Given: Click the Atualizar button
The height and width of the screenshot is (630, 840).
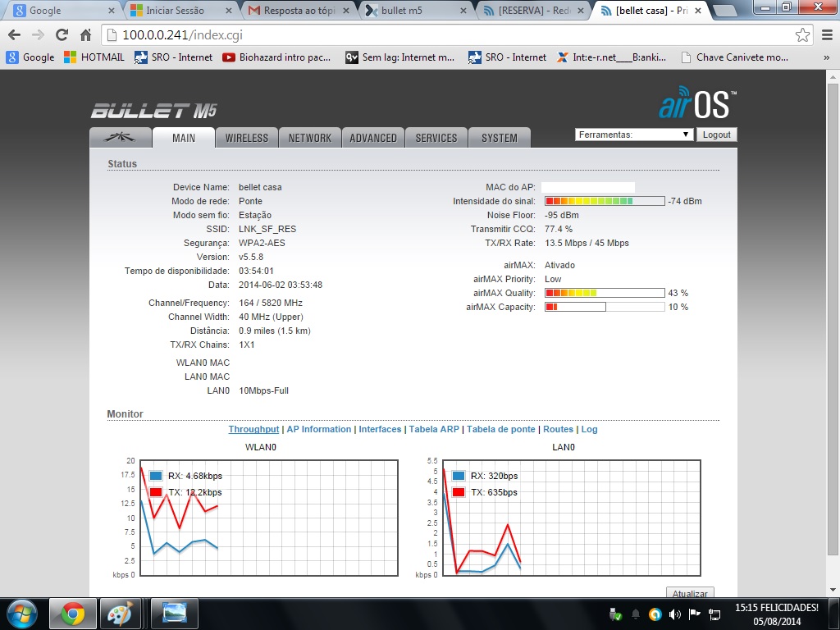Looking at the screenshot, I should pyautogui.click(x=690, y=592).
